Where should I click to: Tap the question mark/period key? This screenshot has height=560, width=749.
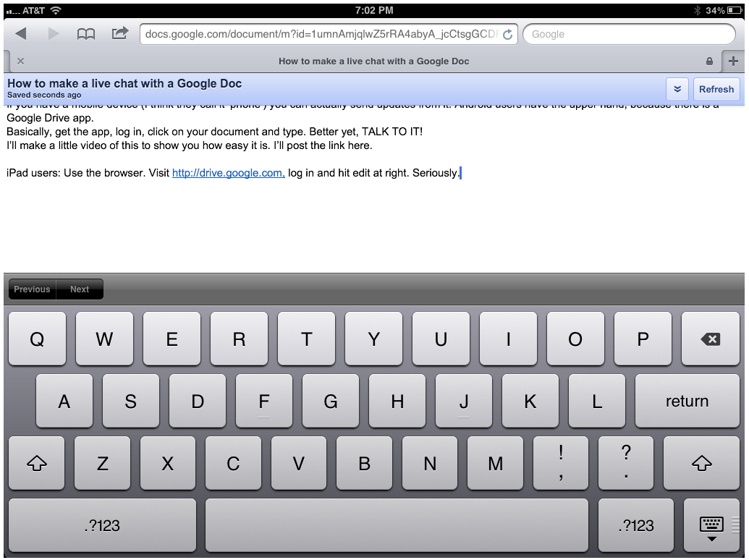click(x=626, y=463)
